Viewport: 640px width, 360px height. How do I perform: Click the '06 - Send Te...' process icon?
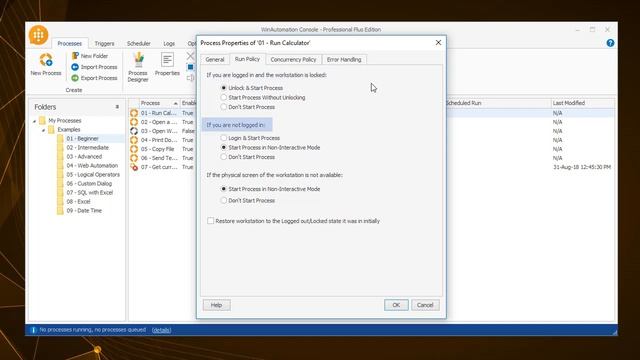(x=134, y=158)
